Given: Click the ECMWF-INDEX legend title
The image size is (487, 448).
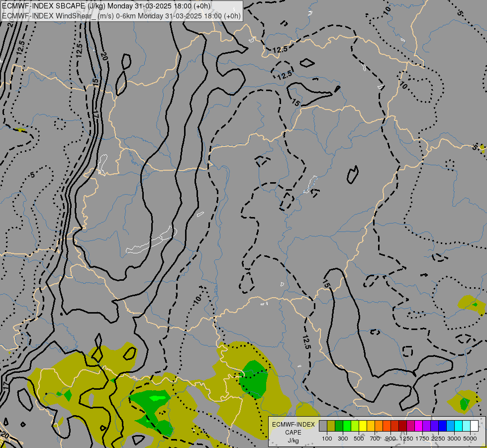Looking at the screenshot, I should 293,425.
